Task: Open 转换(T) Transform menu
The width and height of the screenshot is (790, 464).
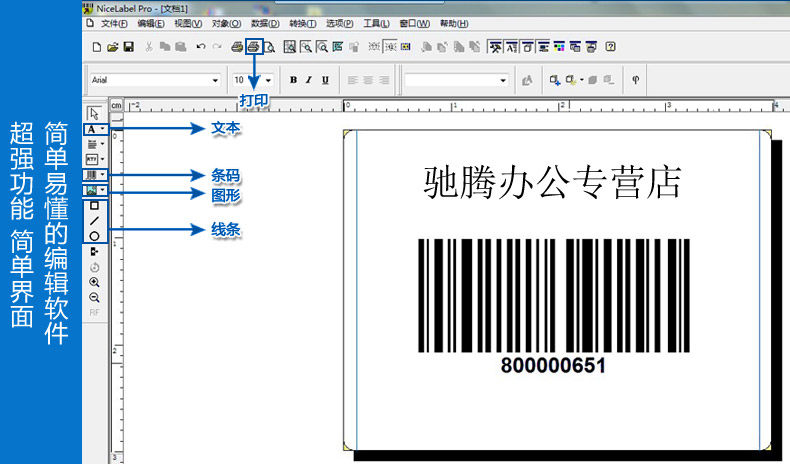Action: (x=302, y=24)
